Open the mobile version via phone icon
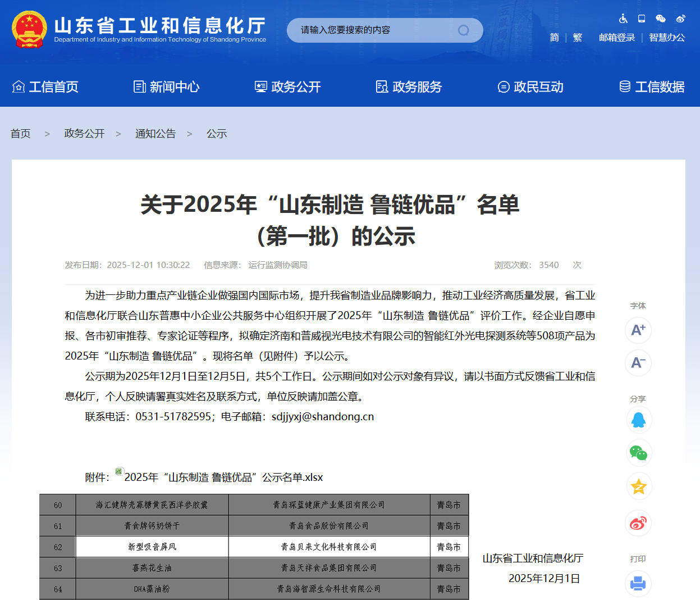Screen dimensions: 700x600 point(641,19)
